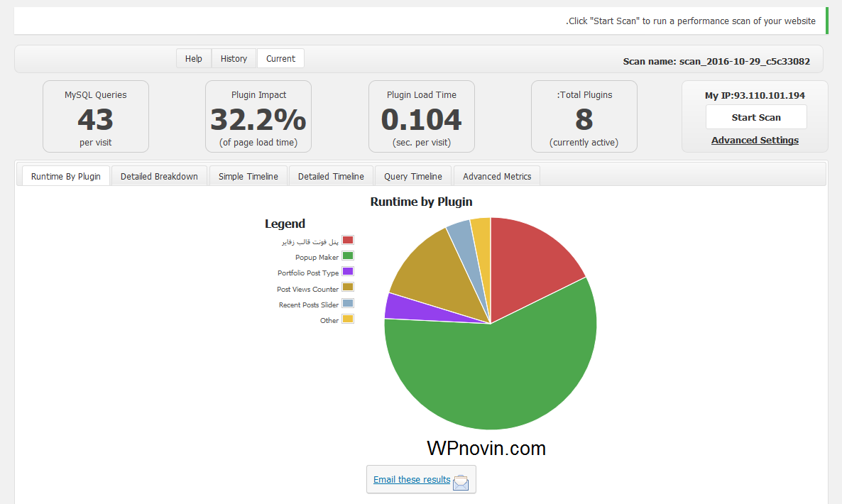Click the Post Views Counter legend label
The height and width of the screenshot is (504, 842).
307,289
